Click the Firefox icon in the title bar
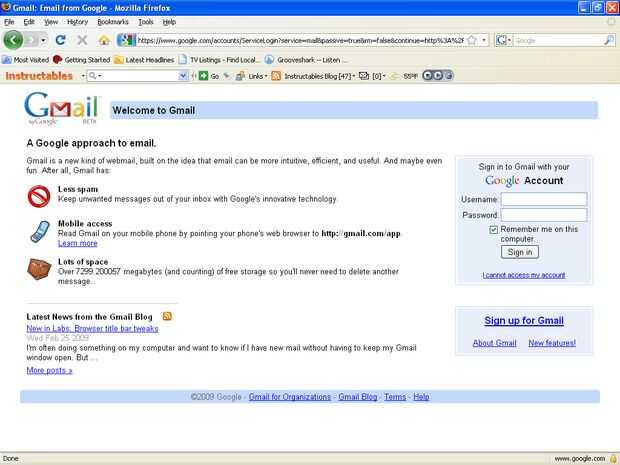This screenshot has height=465, width=620. [x=6, y=8]
